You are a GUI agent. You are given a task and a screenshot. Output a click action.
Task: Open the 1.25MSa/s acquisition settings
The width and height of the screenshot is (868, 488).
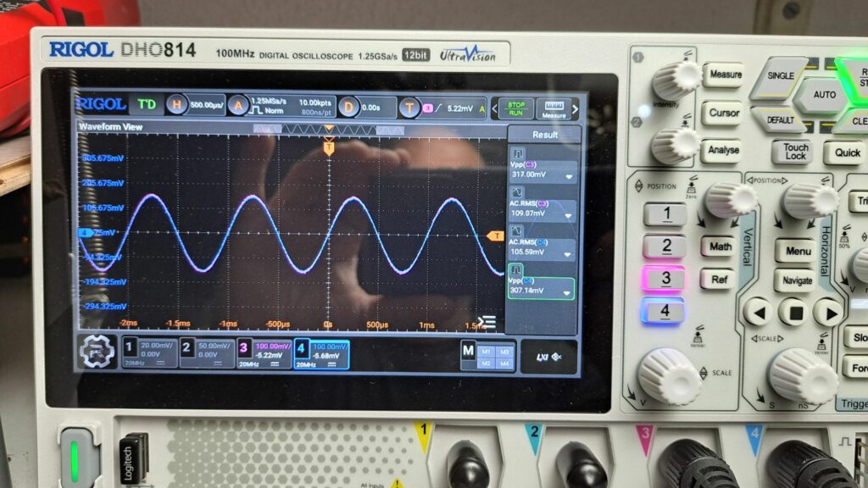point(292,106)
